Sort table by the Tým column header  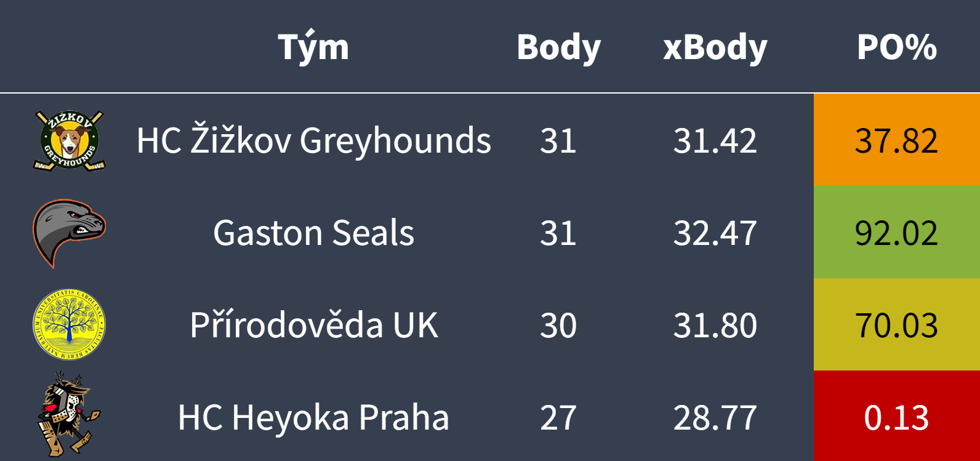click(x=313, y=47)
